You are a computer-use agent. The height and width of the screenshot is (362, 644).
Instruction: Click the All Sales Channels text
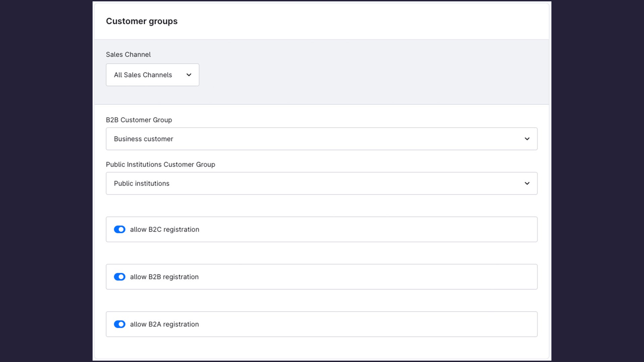click(143, 75)
